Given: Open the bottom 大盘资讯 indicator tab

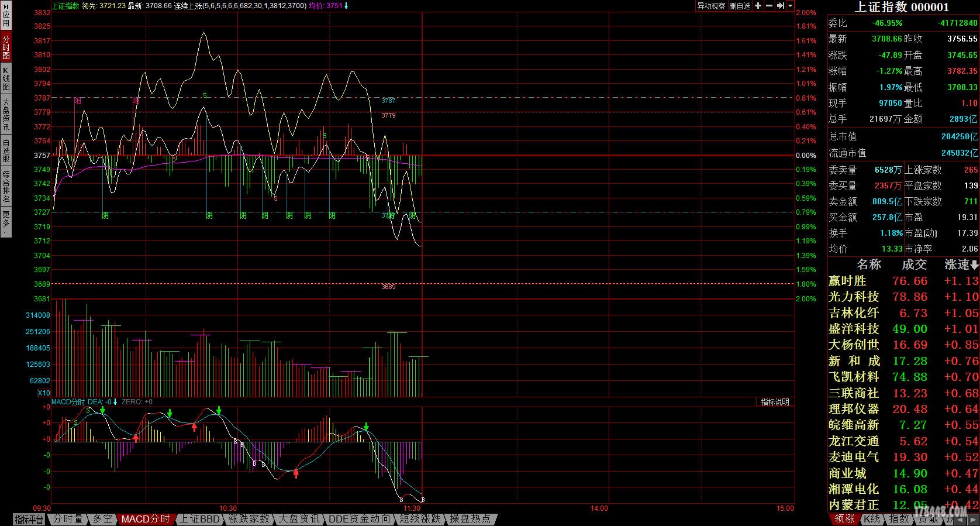Looking at the screenshot, I should coord(298,520).
